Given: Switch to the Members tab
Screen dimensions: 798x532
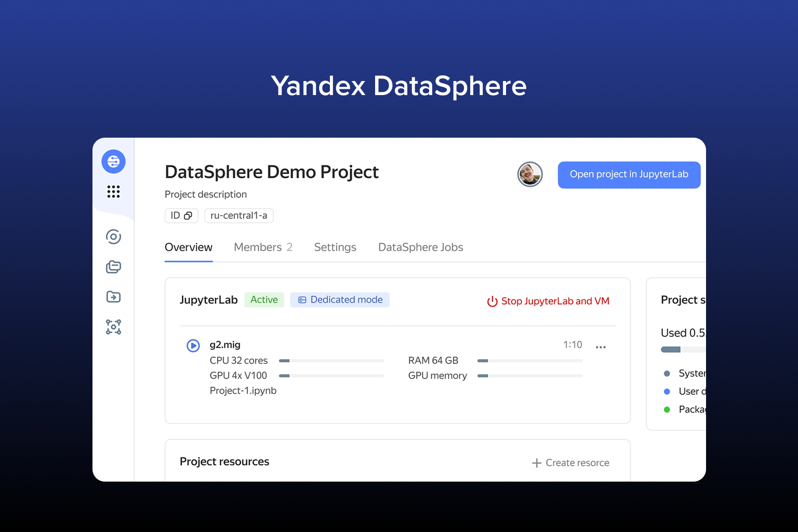Looking at the screenshot, I should click(263, 247).
